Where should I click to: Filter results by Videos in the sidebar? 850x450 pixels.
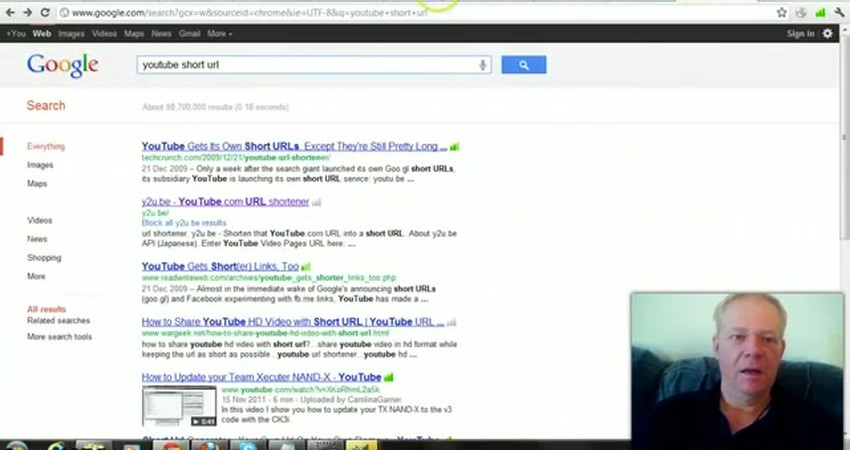[39, 220]
